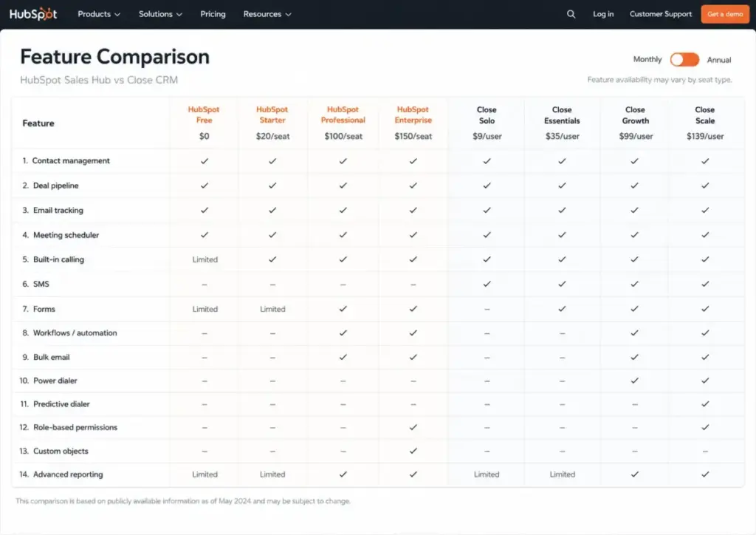The height and width of the screenshot is (535, 756).
Task: Click the HubSpot Free column header
Action: [x=204, y=115]
